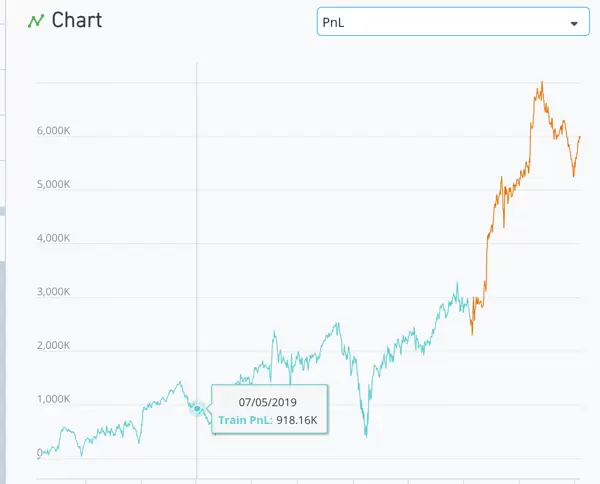Click the green chart icon beside the title

36,21
